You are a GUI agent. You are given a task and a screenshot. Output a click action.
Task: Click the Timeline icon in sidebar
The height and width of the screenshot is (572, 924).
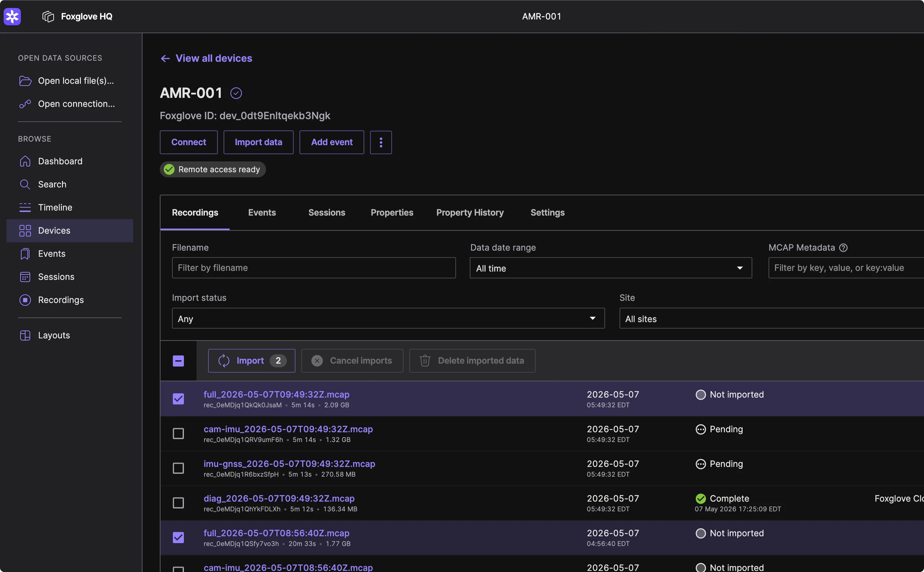pyautogui.click(x=25, y=207)
